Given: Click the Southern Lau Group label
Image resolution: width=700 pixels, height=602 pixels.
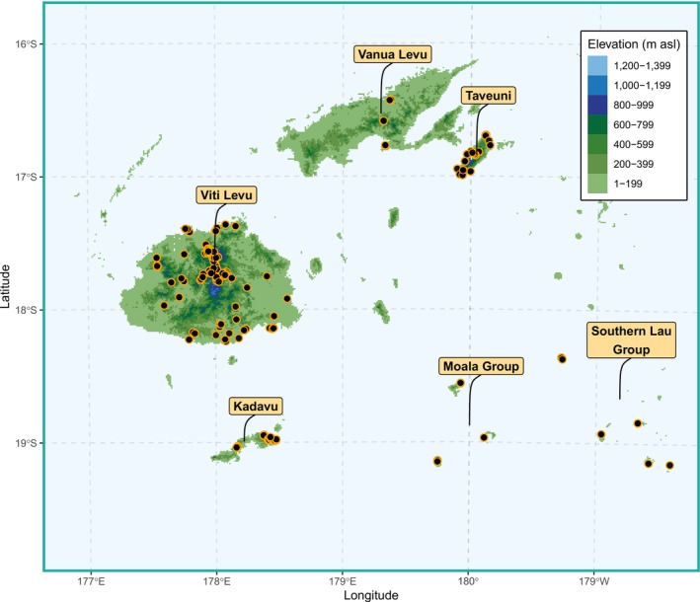Looking at the screenshot, I should [x=631, y=340].
